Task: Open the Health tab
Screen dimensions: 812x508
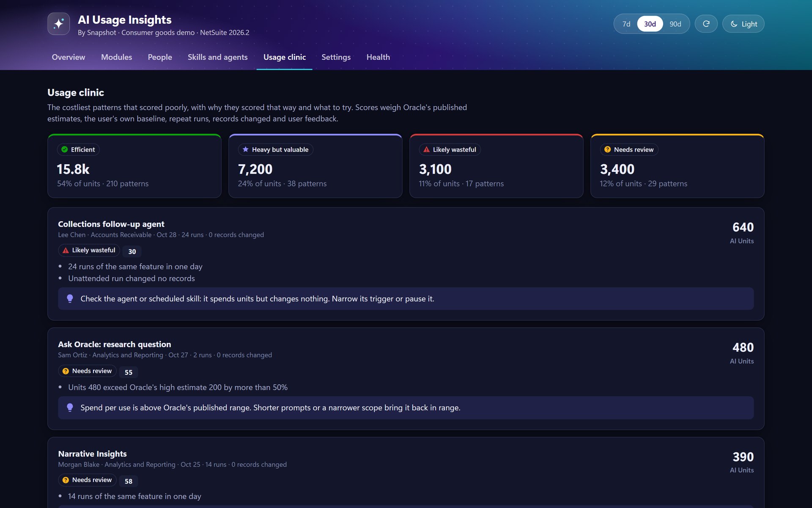Action: pos(378,57)
